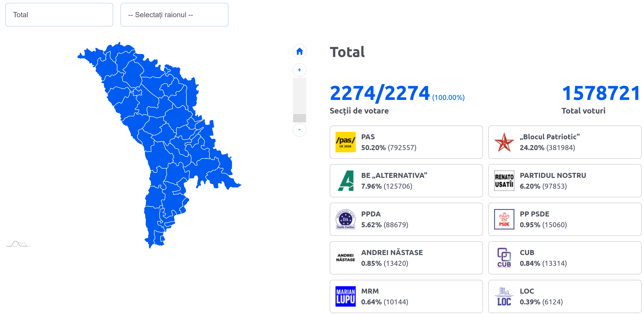Zoom in with the plus button
The width and height of the screenshot is (644, 314).
[x=299, y=70]
